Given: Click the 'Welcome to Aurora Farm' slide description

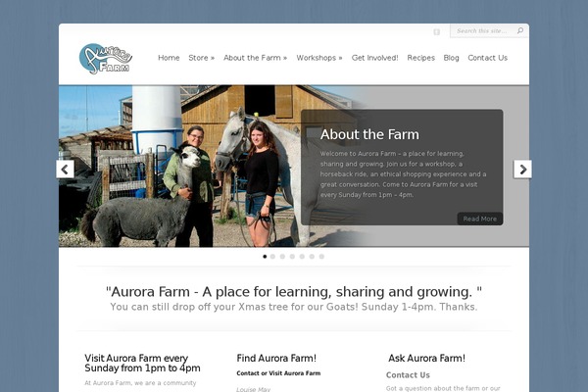Looking at the screenshot, I should pos(403,174).
